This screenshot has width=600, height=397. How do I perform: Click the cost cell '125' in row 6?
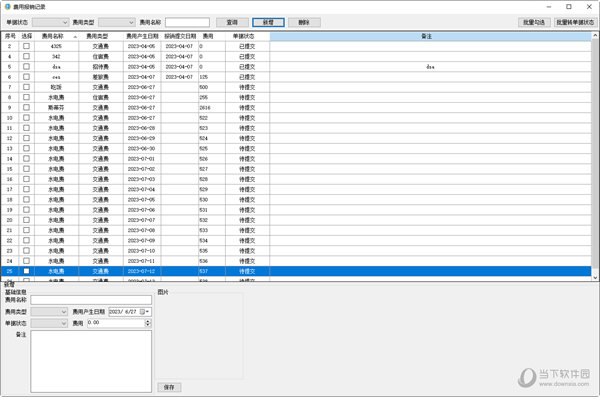(212, 77)
